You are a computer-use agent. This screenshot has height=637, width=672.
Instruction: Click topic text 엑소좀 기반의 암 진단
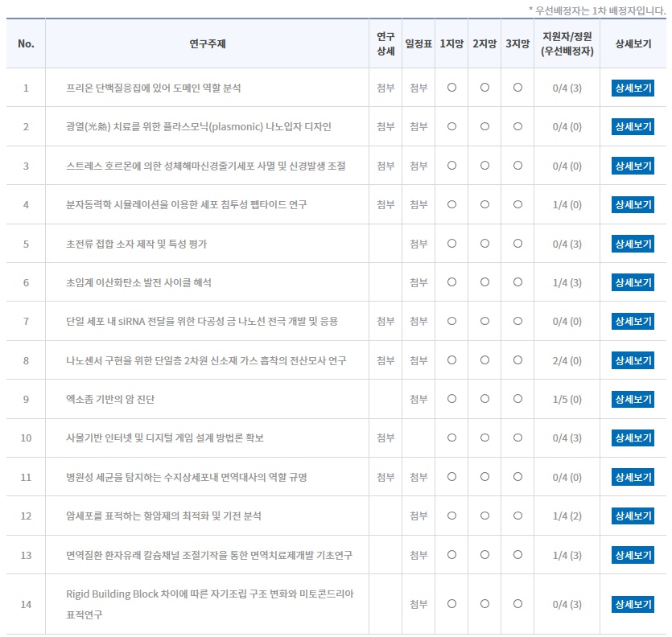pos(110,399)
